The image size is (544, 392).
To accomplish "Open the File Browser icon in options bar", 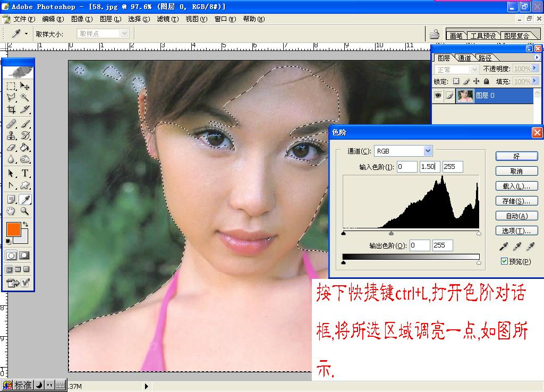I will [435, 34].
